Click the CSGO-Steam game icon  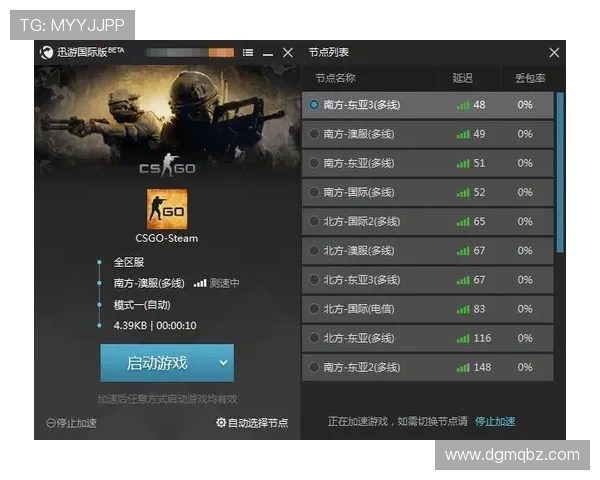167,209
